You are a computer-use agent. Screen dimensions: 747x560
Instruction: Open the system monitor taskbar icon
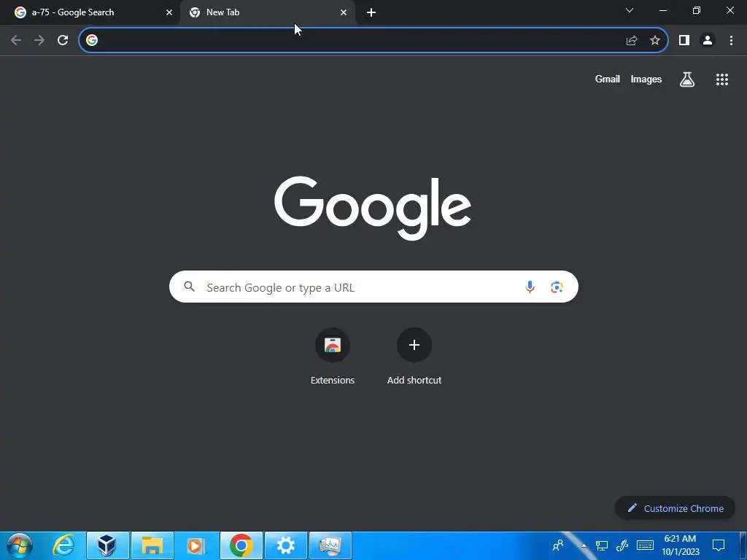pyautogui.click(x=330, y=545)
